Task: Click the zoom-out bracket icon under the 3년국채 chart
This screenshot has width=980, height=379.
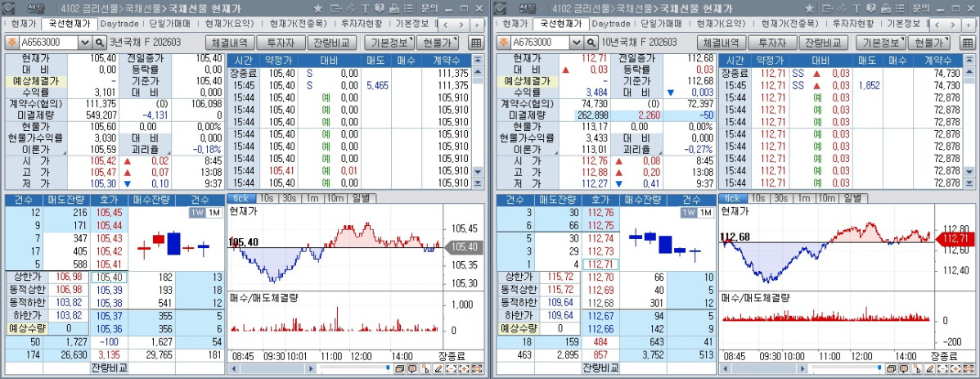Action: pos(452,368)
